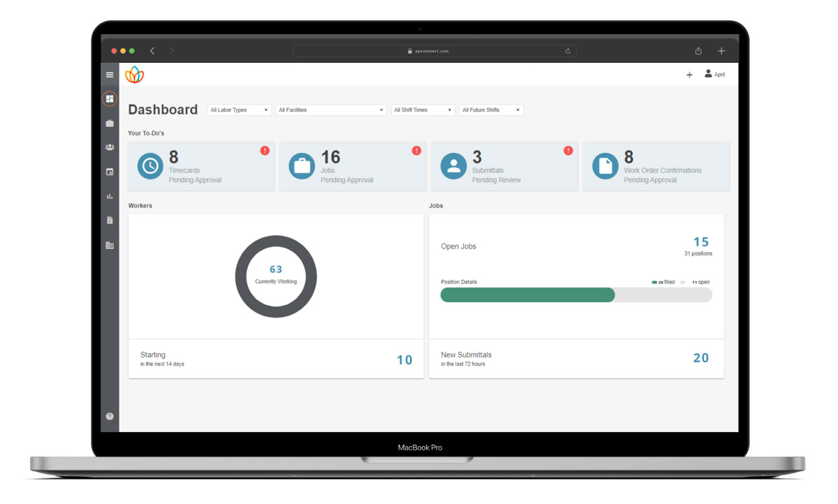Image resolution: width=838 pixels, height=504 pixels.
Task: Expand the All Shift Times dropdown
Action: [422, 110]
